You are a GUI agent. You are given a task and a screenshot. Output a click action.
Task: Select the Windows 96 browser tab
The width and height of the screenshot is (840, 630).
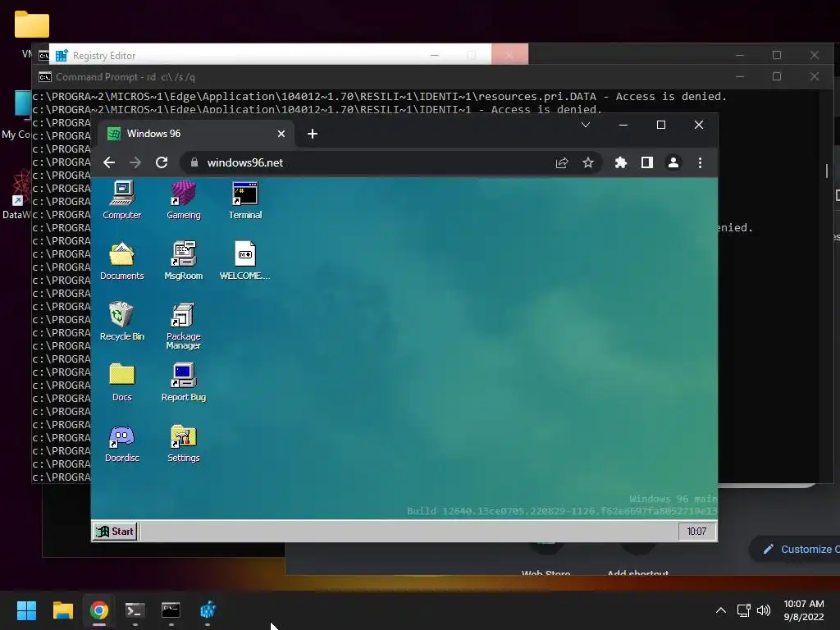[195, 134]
